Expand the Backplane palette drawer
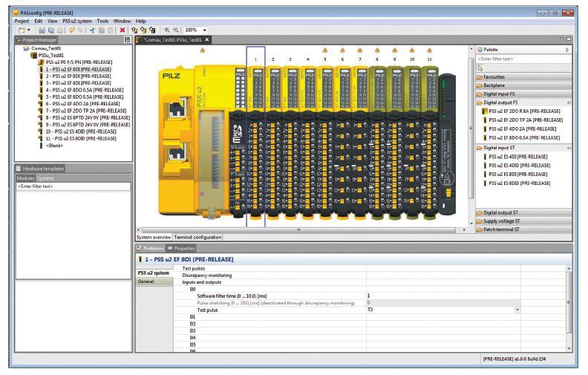The width and height of the screenshot is (588, 375). point(524,85)
